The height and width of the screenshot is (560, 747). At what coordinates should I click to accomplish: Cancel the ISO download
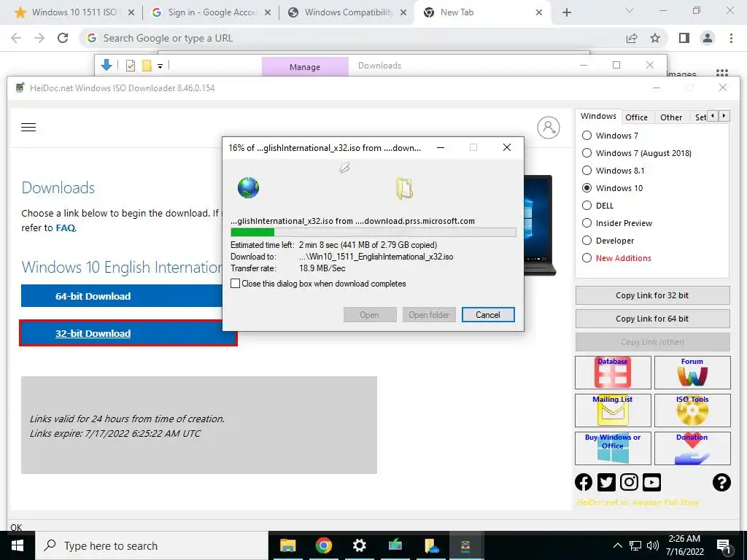[x=488, y=315]
